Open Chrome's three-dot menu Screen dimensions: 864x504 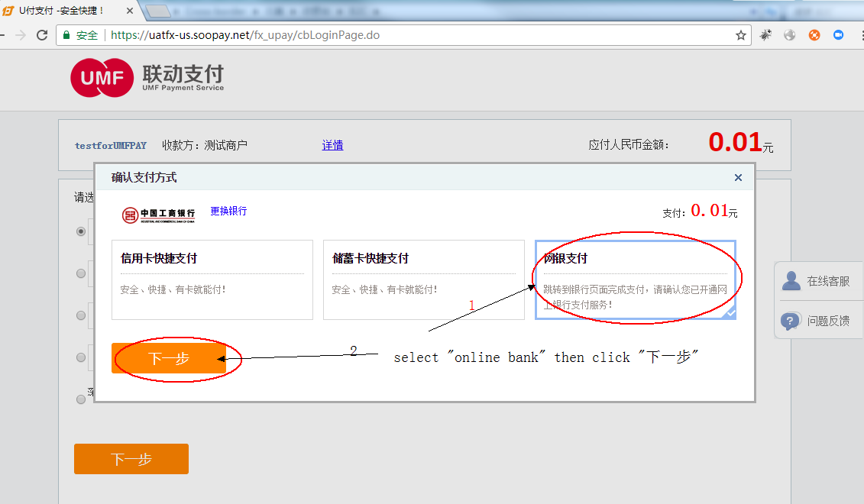861,34
